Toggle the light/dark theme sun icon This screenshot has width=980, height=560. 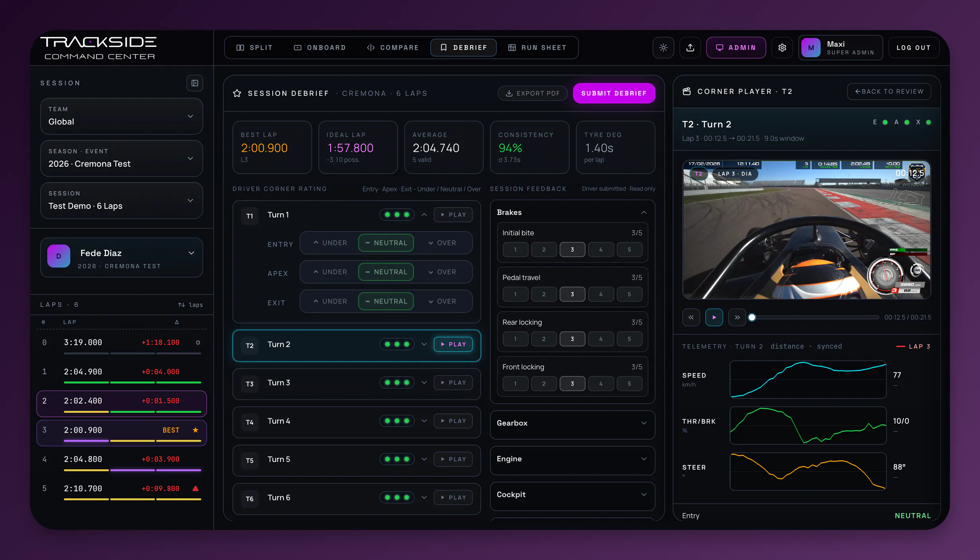point(663,48)
